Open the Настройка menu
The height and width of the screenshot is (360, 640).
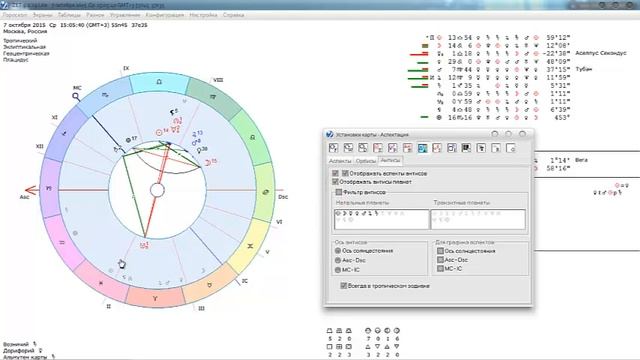click(x=203, y=15)
